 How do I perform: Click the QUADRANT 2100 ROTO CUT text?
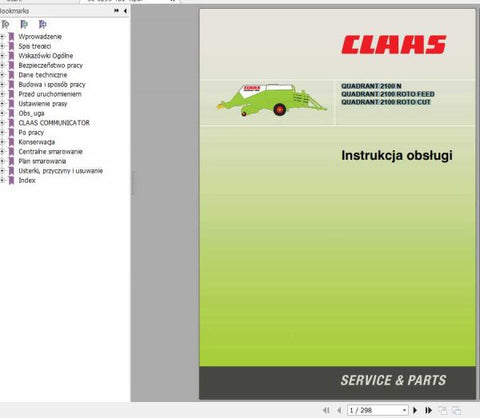tap(386, 102)
